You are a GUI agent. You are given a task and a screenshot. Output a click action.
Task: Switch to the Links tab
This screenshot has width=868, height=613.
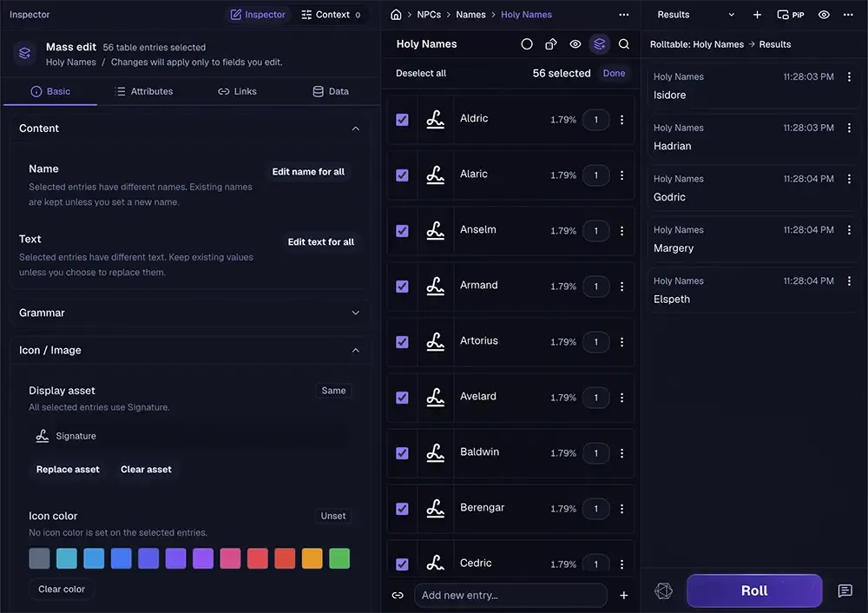pyautogui.click(x=237, y=91)
